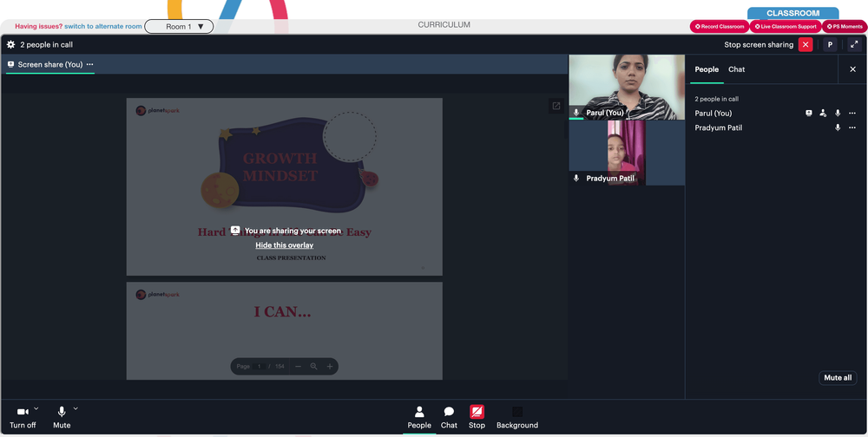Expand camera options chevron
The image size is (868, 437).
[x=36, y=408]
